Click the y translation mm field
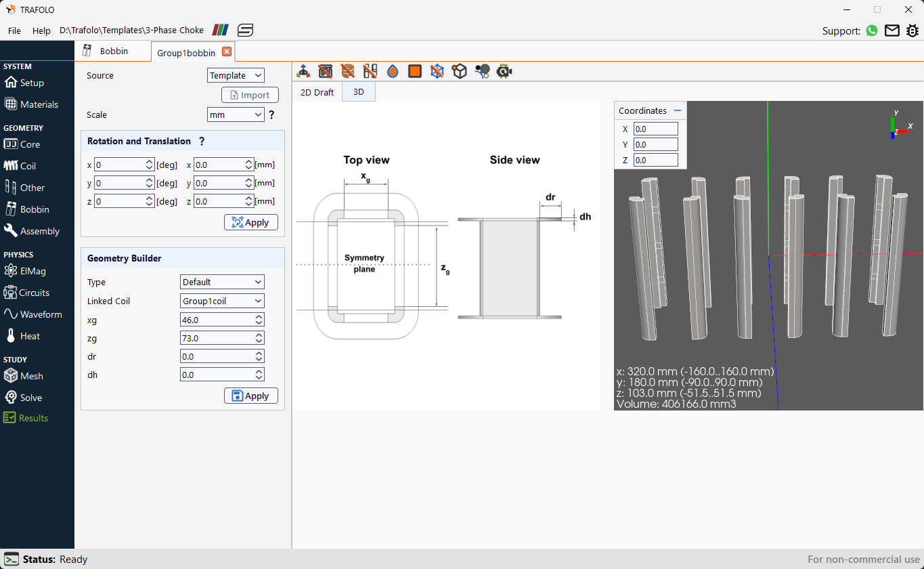This screenshot has width=924, height=569. coord(223,183)
